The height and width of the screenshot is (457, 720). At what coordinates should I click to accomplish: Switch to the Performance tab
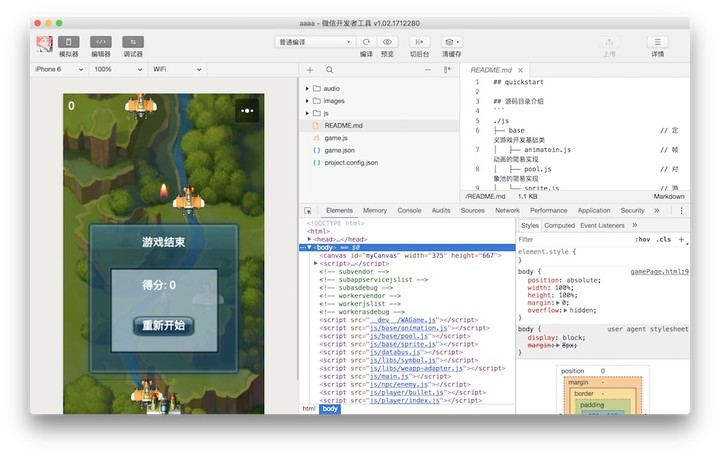point(548,210)
